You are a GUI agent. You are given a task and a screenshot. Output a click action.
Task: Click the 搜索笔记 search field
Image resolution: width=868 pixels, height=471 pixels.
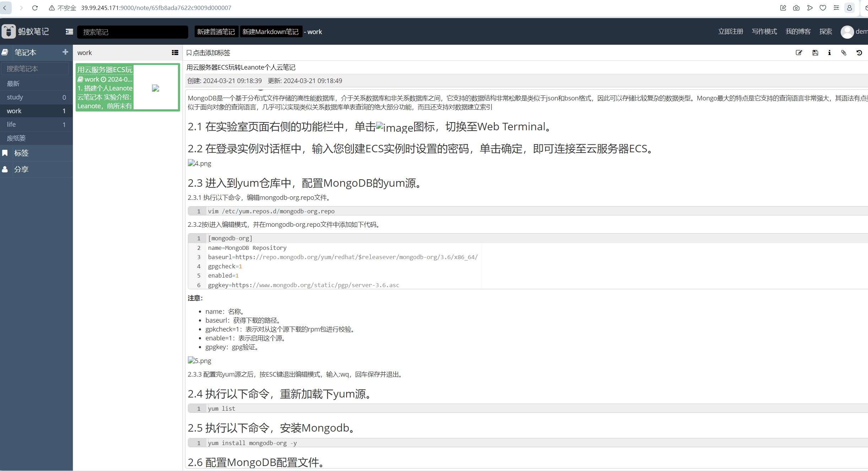[132, 32]
